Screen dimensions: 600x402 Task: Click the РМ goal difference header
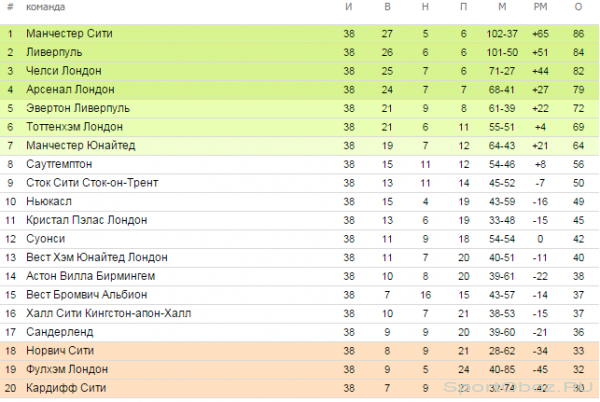coord(540,7)
